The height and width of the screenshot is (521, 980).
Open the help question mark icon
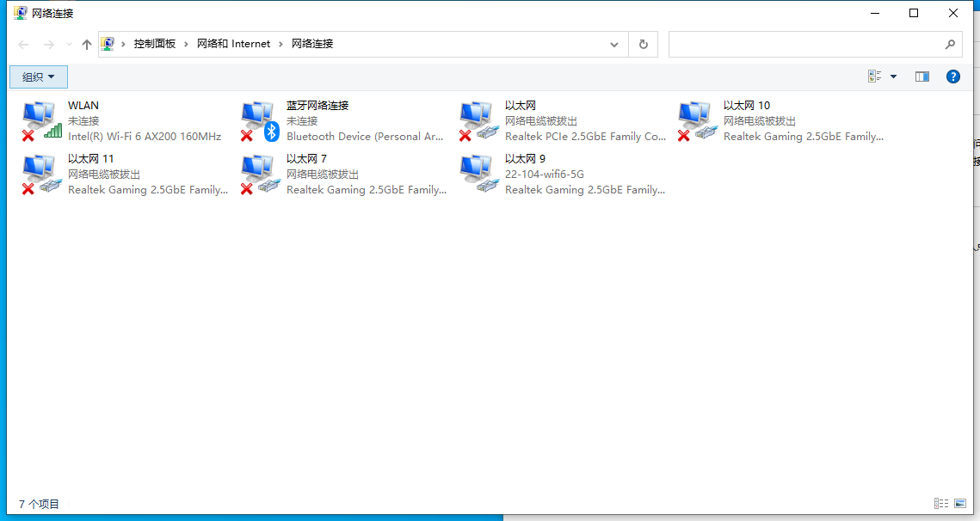(952, 77)
